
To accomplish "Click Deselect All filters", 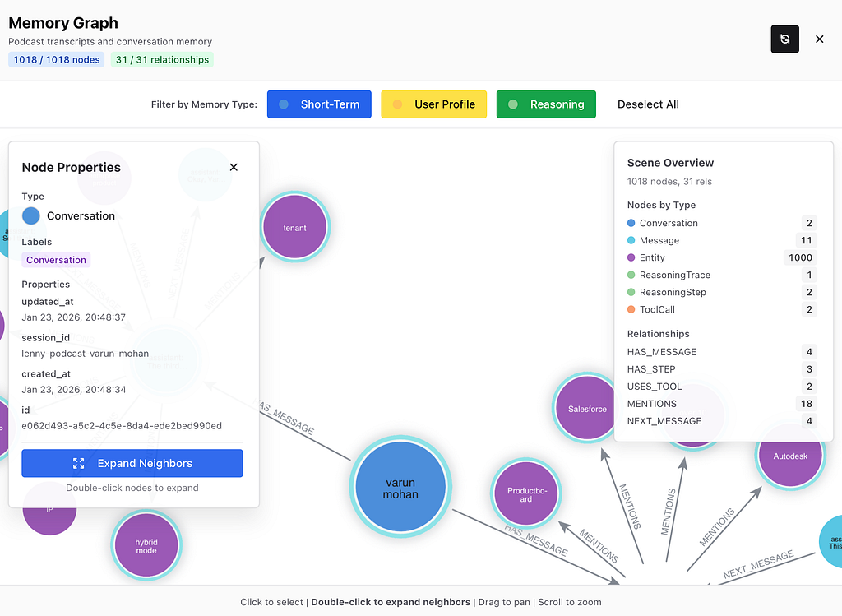I will coord(648,104).
